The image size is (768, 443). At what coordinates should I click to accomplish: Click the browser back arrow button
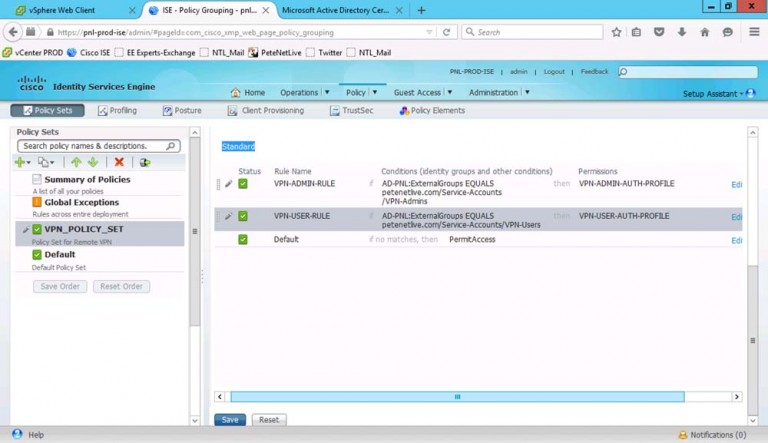point(13,32)
